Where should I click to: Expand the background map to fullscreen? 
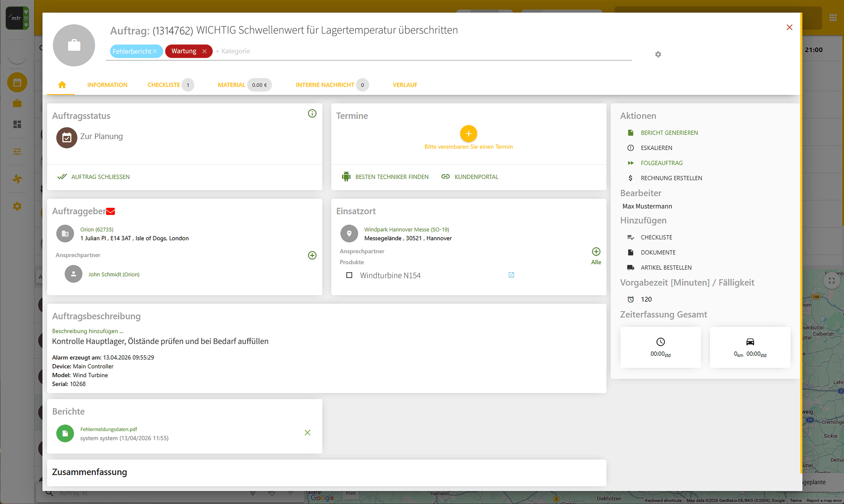point(831,281)
